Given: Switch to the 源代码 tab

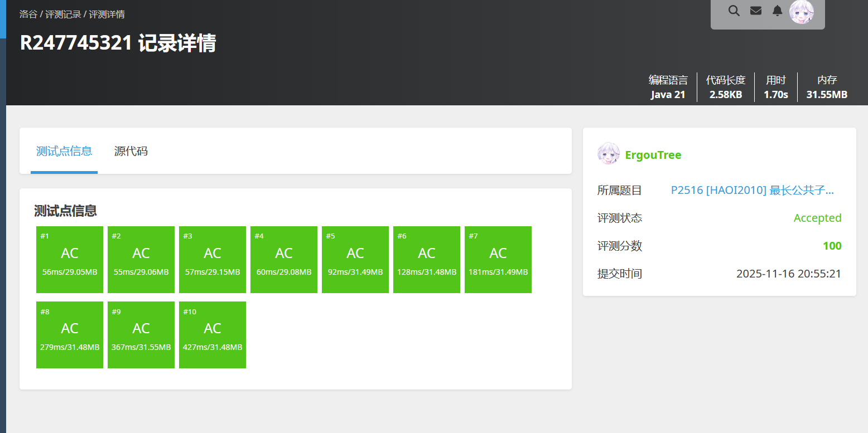Looking at the screenshot, I should click(x=131, y=151).
